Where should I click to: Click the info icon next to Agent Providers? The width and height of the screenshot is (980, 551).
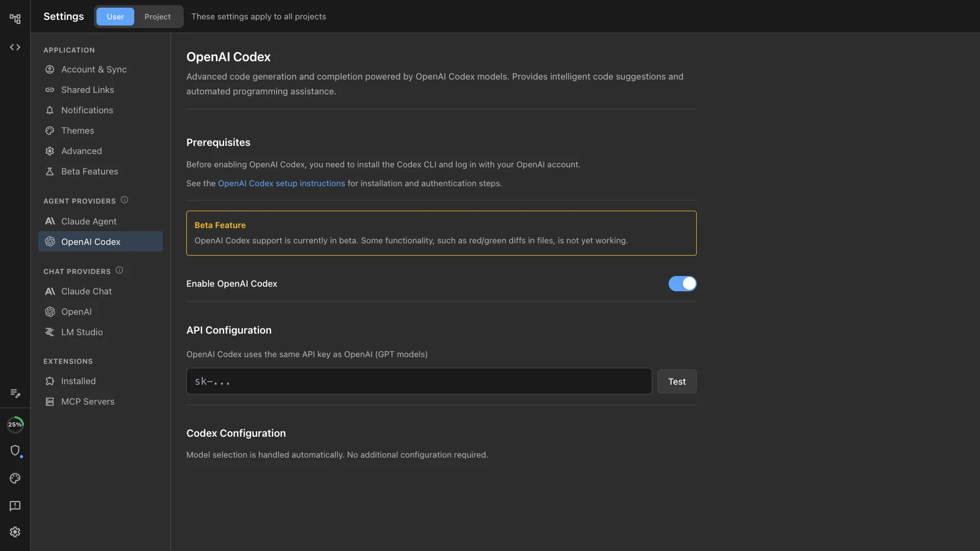click(125, 200)
